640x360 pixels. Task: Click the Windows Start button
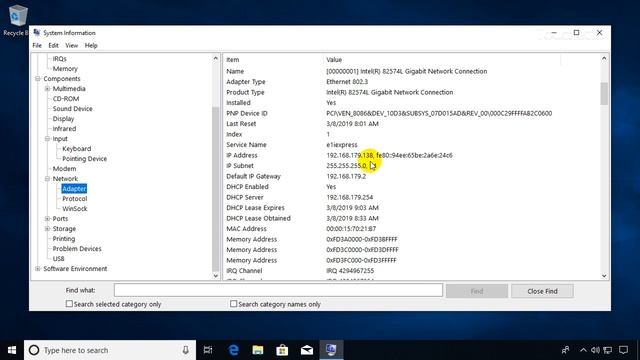click(x=12, y=350)
